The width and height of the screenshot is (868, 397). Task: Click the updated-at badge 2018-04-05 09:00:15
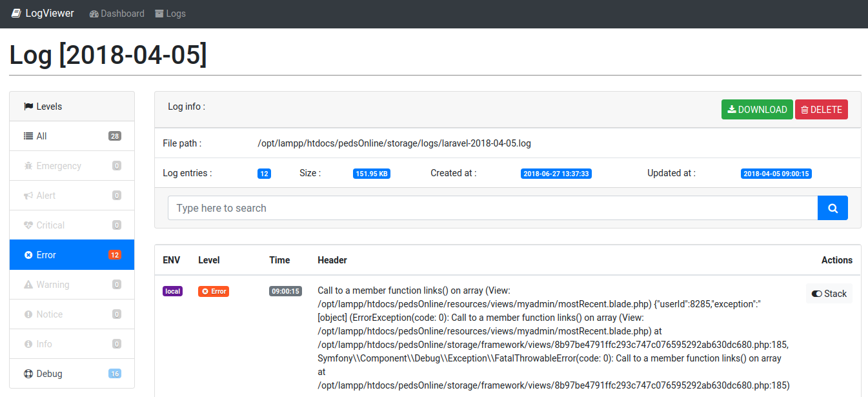tap(776, 174)
